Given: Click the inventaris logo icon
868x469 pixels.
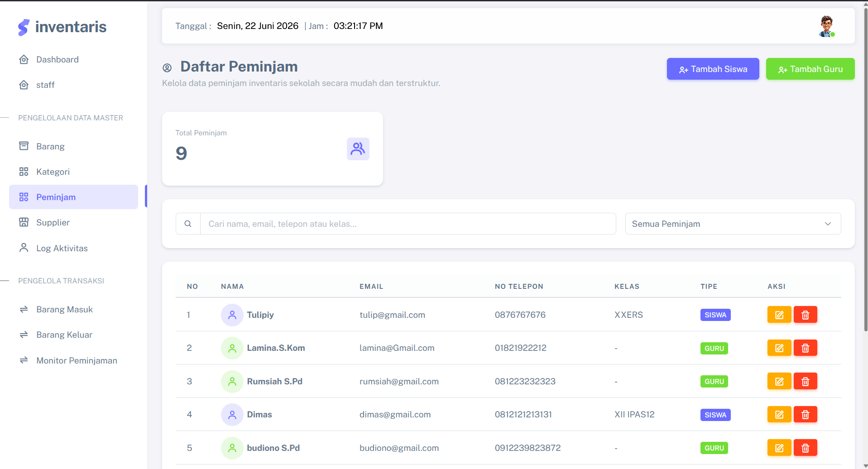Looking at the screenshot, I should tap(24, 27).
